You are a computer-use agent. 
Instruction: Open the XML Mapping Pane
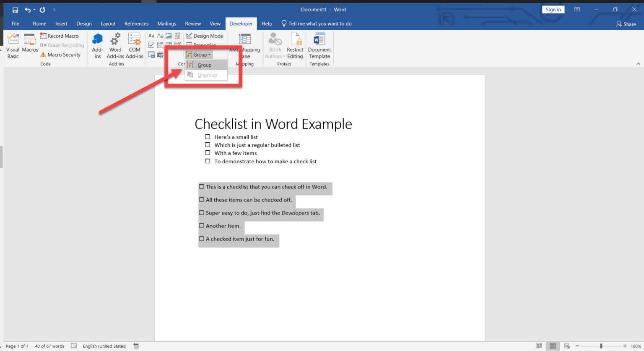[244, 45]
